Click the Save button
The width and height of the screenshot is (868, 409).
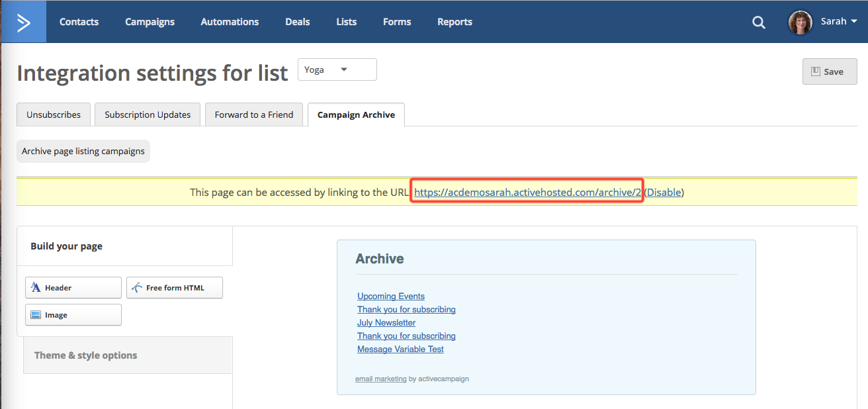829,71
